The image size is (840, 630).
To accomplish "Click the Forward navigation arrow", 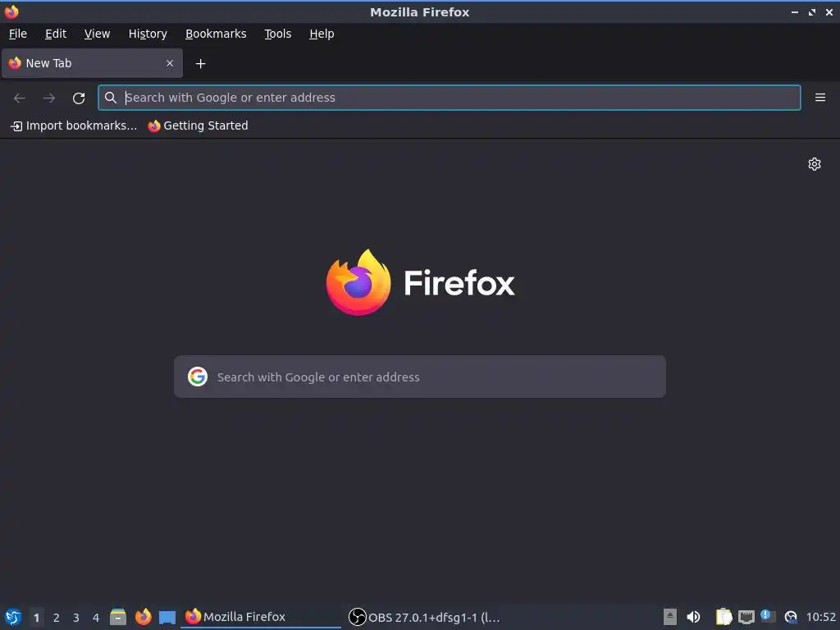I will 49,98.
